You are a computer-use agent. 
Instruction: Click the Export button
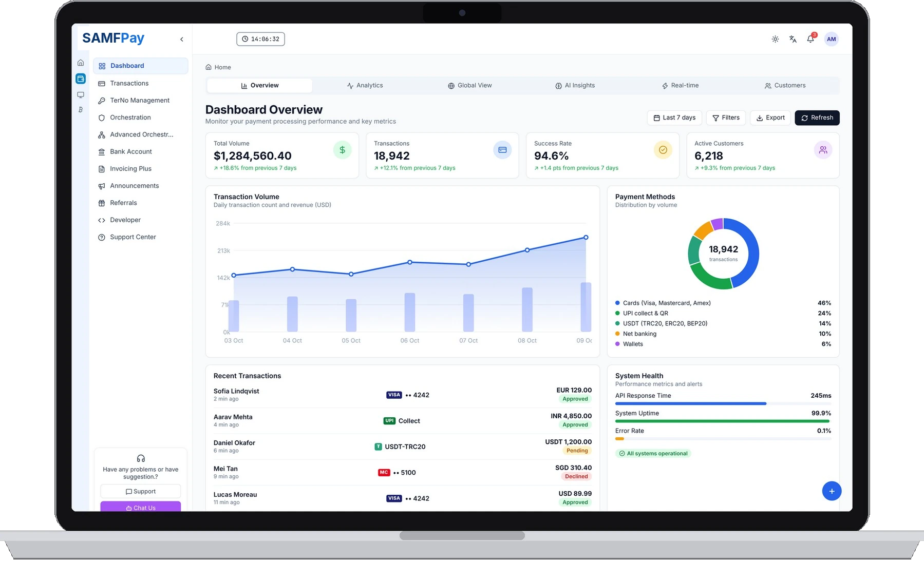point(770,118)
